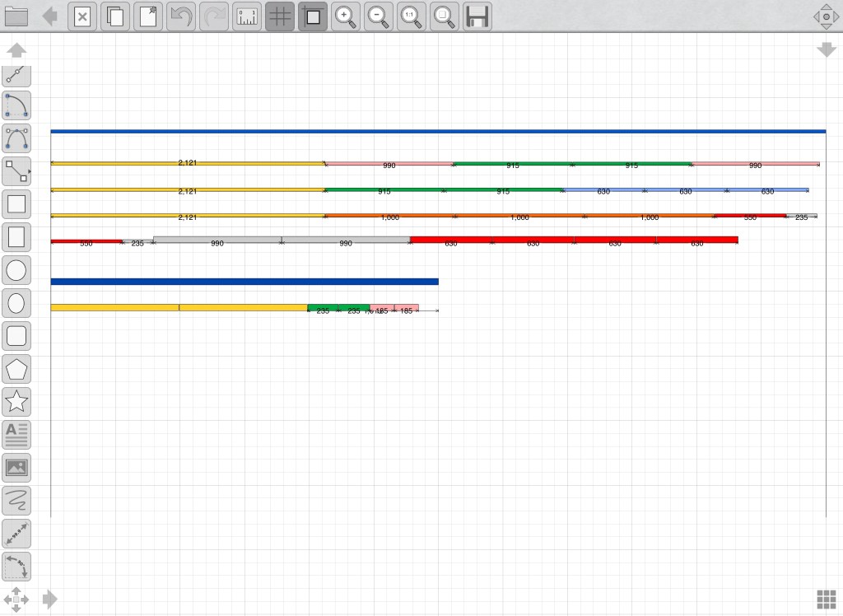Toggle the canvas bounds button next to grid
Image resolution: width=843 pixels, height=616 pixels.
tap(313, 16)
